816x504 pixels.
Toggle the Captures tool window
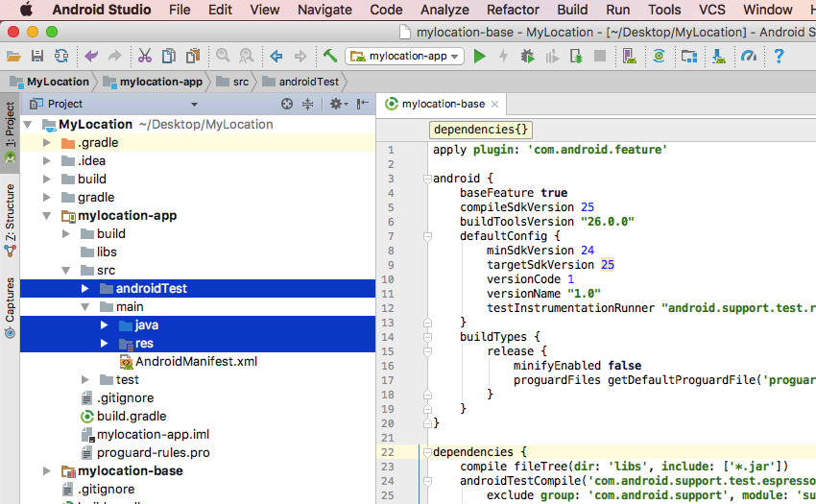click(10, 307)
